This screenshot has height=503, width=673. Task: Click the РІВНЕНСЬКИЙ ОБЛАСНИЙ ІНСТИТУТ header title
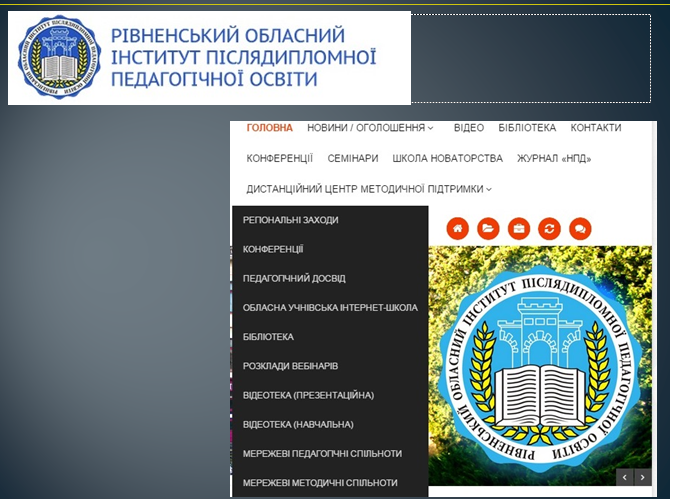[243, 57]
